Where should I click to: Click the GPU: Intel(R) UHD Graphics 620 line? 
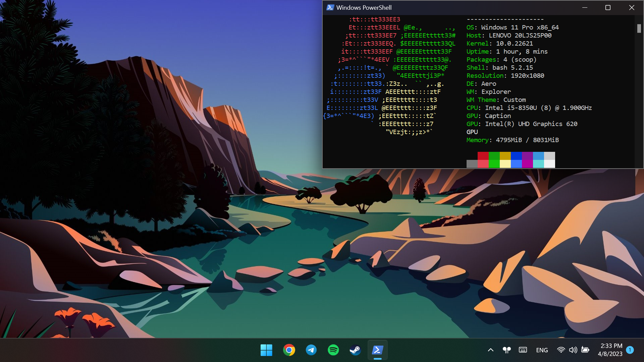click(522, 124)
